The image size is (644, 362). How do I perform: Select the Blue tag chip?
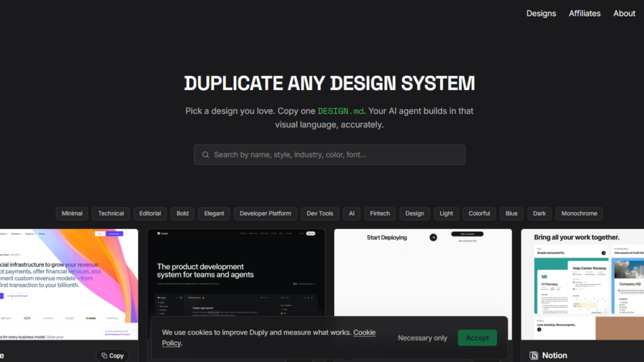pyautogui.click(x=511, y=214)
